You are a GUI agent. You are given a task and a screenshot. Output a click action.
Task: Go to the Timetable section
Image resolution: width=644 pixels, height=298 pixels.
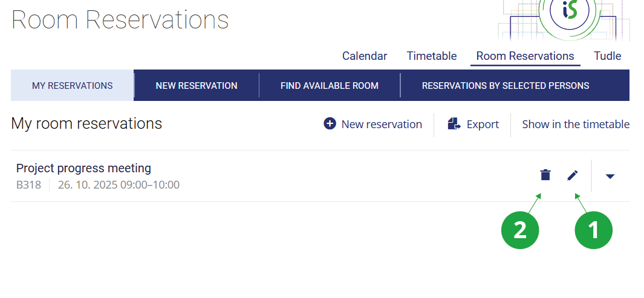point(432,56)
